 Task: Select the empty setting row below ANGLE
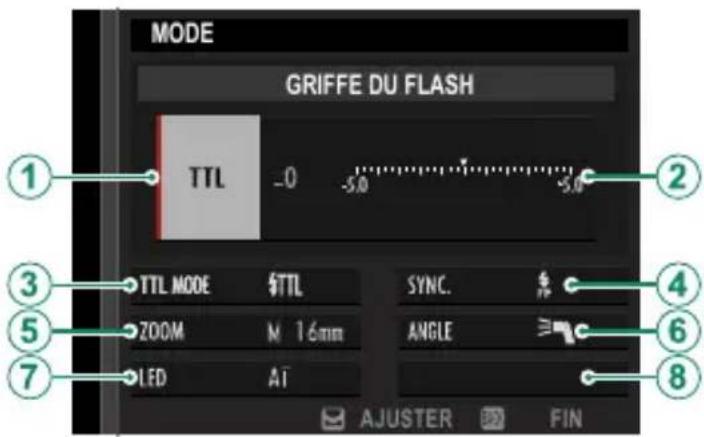point(513,378)
